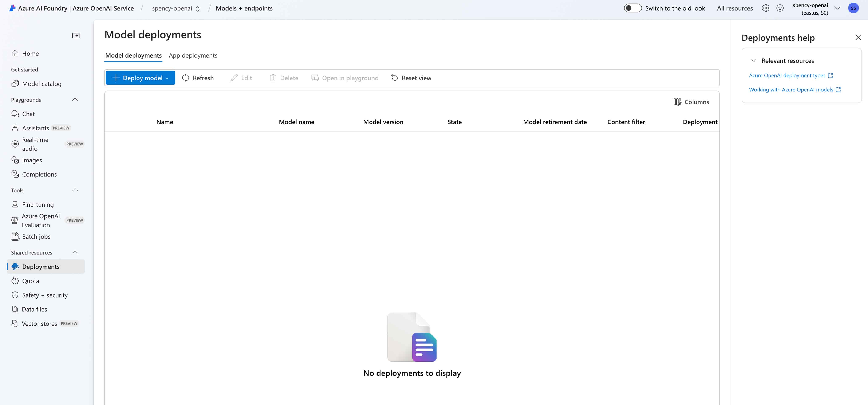The width and height of the screenshot is (868, 405).
Task: Open the Real-time audio playground
Action: (x=35, y=144)
